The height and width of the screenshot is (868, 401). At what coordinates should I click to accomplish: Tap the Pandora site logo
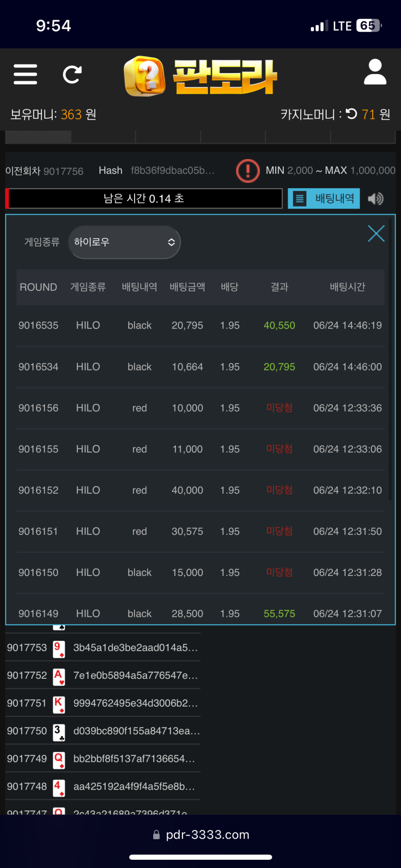tap(200, 76)
